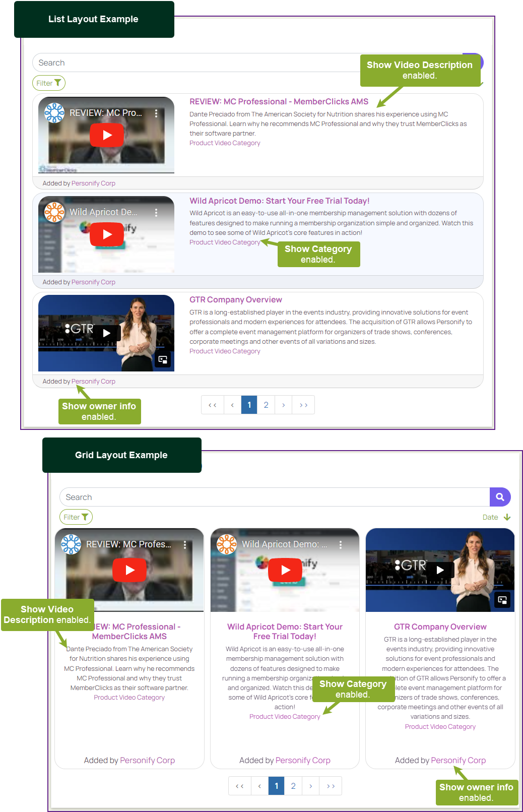Click the magnifier search button in grid layout

tap(500, 497)
